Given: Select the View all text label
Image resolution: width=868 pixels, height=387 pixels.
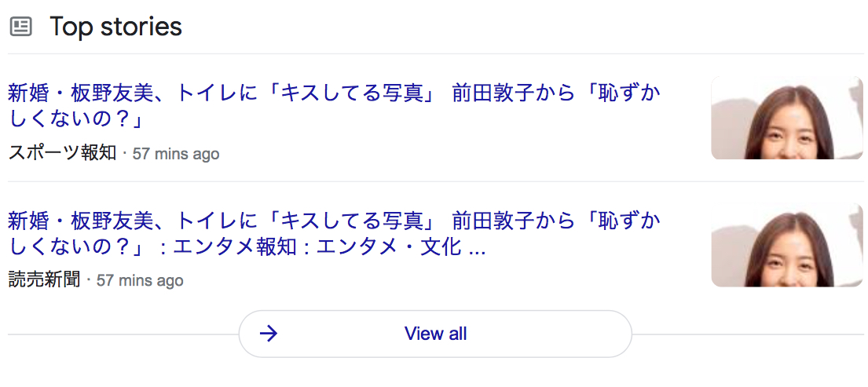Looking at the screenshot, I should tap(435, 334).
